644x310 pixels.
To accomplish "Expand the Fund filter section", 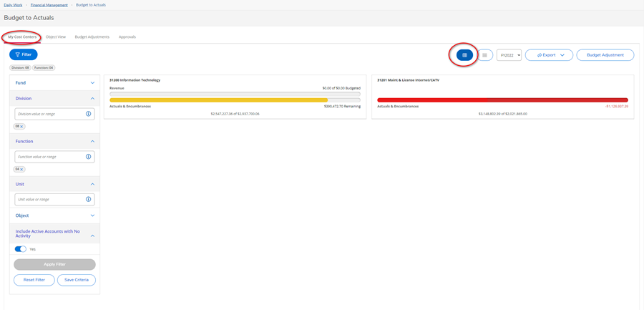I will (92, 83).
